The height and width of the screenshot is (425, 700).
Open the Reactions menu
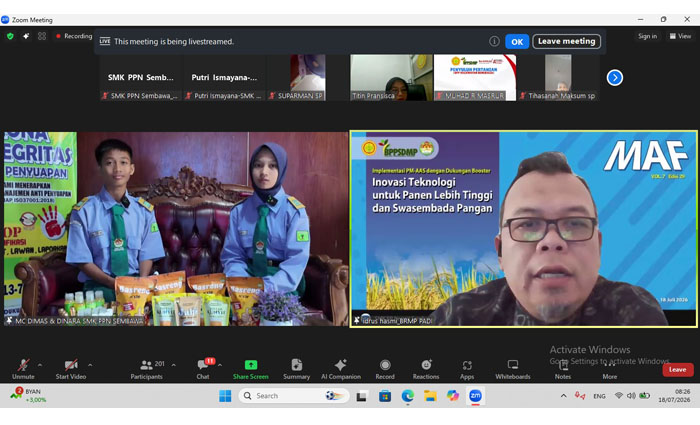click(x=426, y=369)
